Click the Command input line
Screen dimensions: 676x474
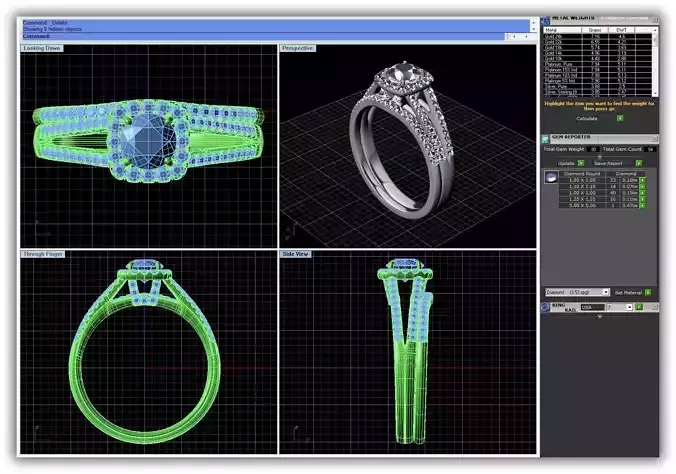point(263,37)
